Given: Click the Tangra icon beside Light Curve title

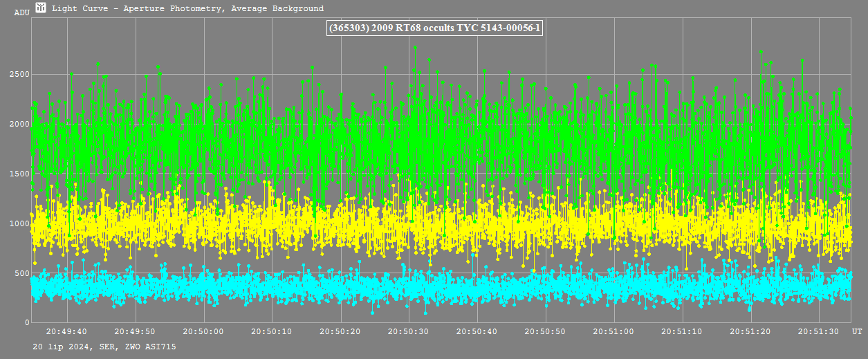Looking at the screenshot, I should pos(41,8).
